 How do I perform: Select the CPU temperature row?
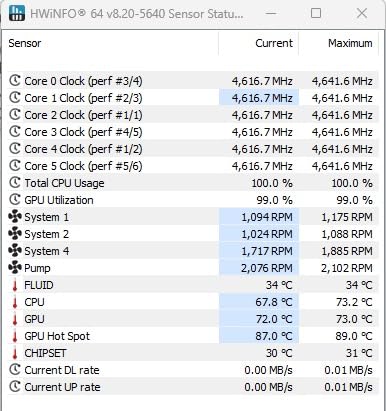(193, 302)
